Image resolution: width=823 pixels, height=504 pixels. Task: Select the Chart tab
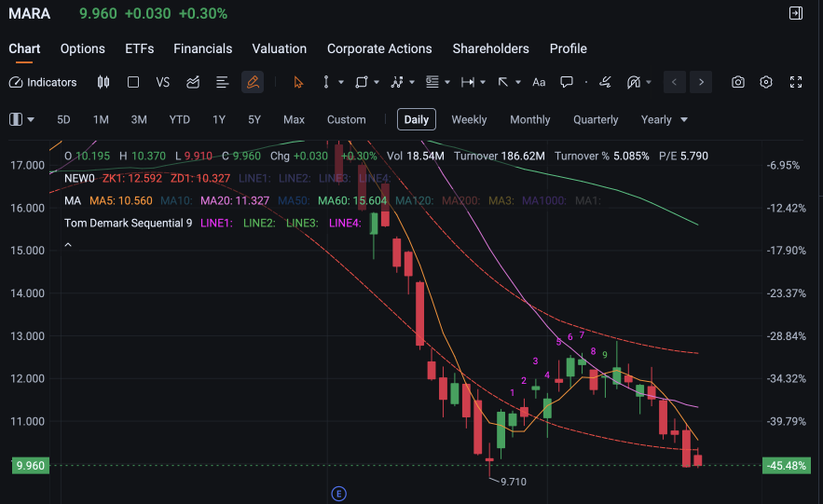pyautogui.click(x=24, y=48)
